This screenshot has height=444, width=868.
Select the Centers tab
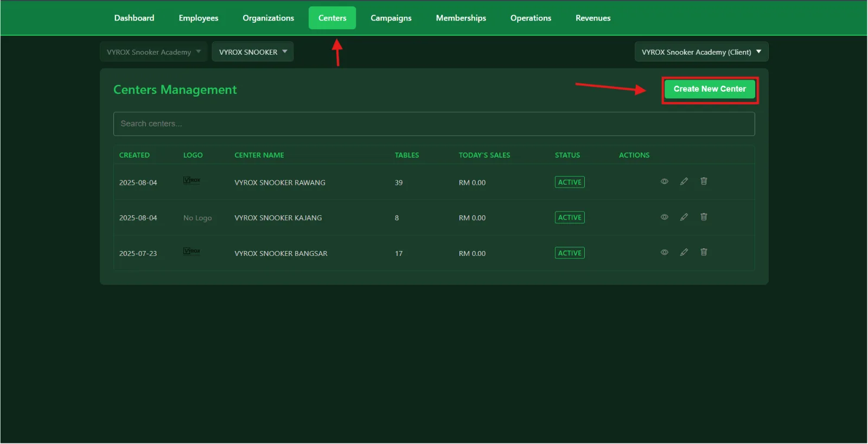tap(333, 18)
